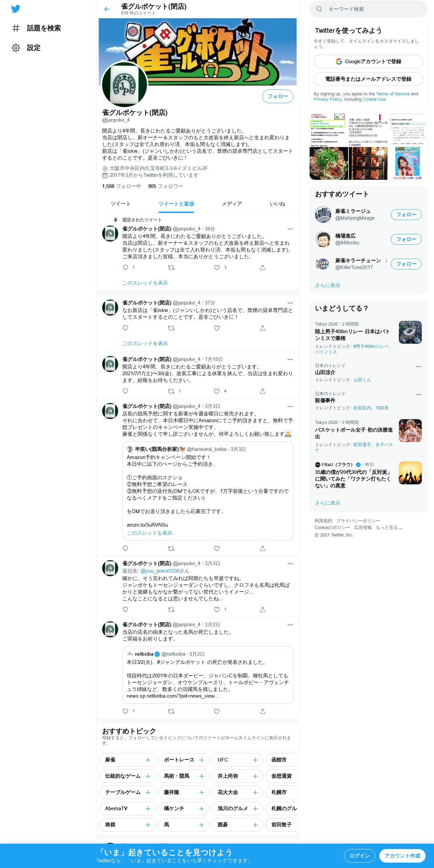Share the 3月2日 名馬が死亡 tweet
The height and width of the screenshot is (868, 434).
click(263, 711)
